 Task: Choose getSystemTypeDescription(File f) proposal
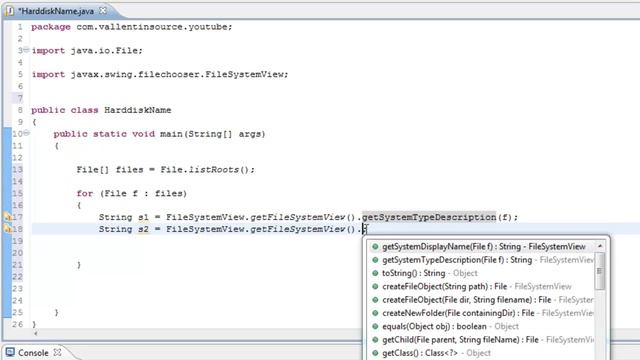coord(481,260)
